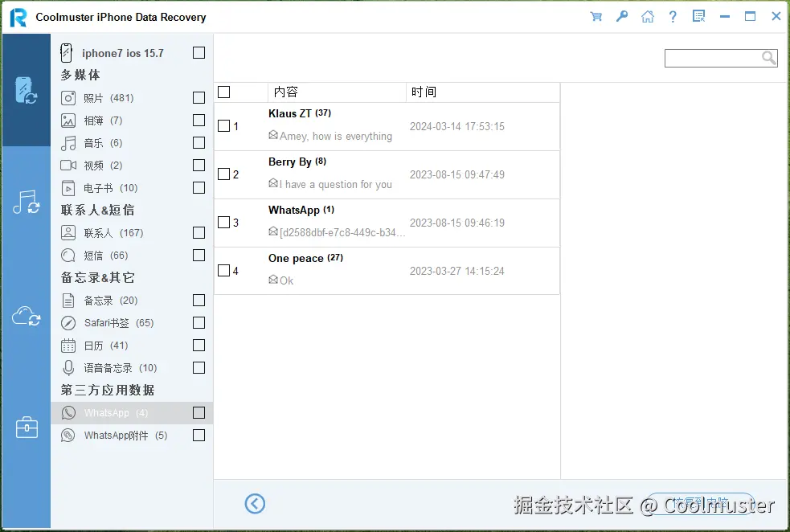Open the Berry By (8) conversation
This screenshot has width=790, height=532.
click(387, 175)
